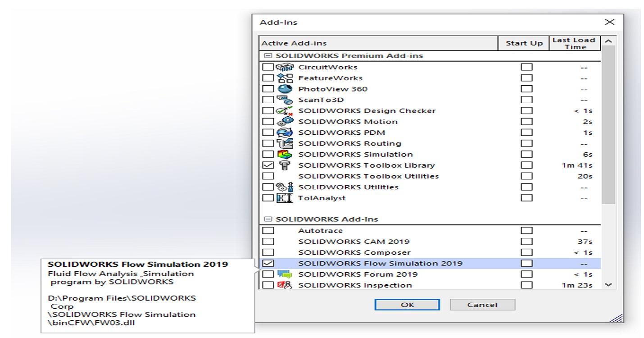Collapse the SOLIDWORKS Add-ins group

point(268,219)
